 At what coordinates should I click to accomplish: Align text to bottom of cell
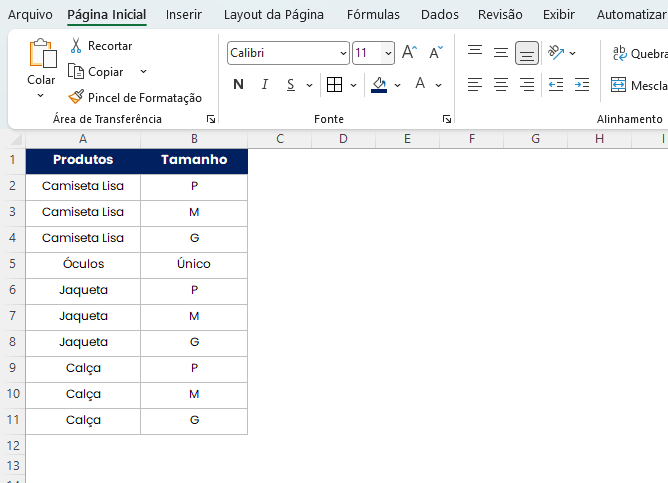tap(527, 53)
